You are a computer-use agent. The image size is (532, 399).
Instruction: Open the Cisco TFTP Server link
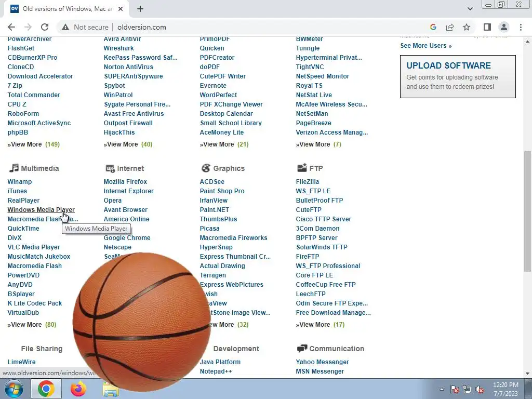click(324, 219)
